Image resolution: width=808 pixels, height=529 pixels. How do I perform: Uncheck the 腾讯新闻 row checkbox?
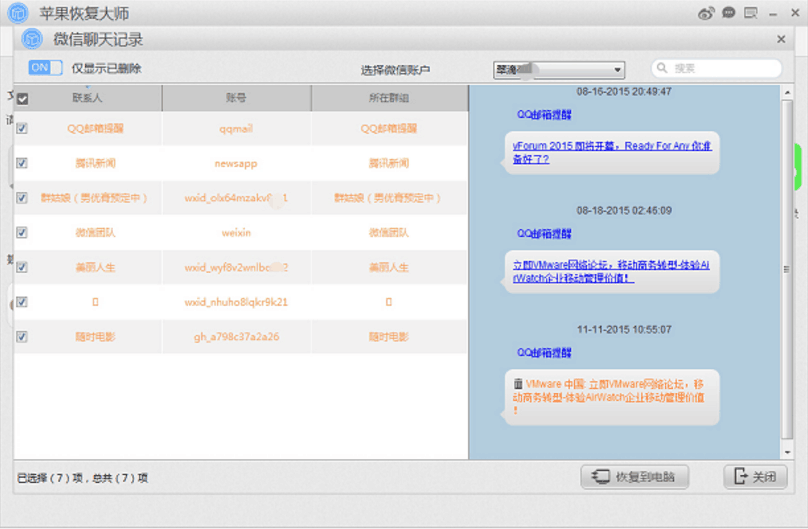(x=22, y=163)
